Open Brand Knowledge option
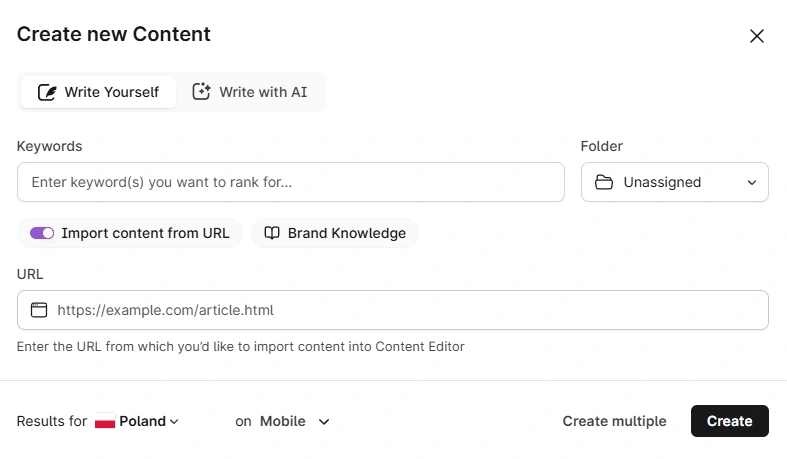 (335, 233)
